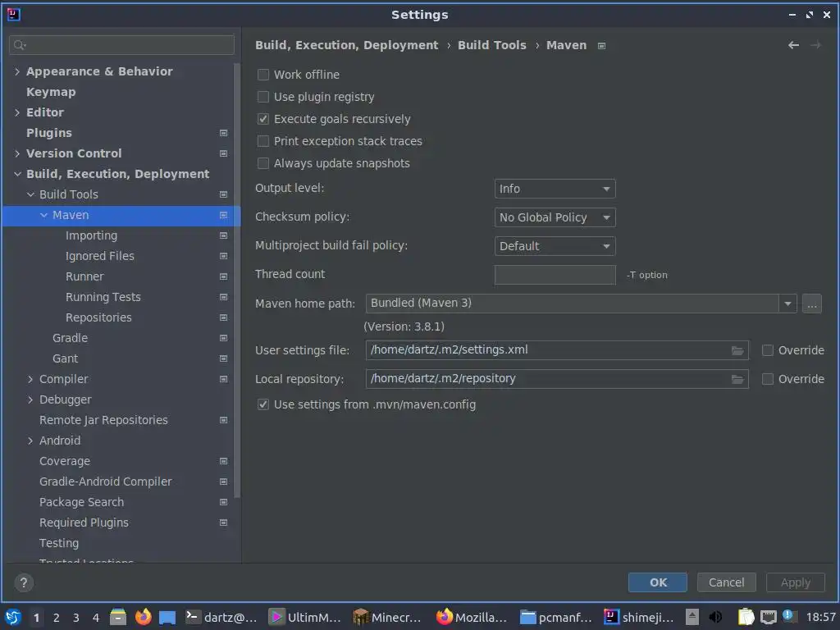The width and height of the screenshot is (840, 630).
Task: Click the project-level icon beside Version Control
Action: 223,153
